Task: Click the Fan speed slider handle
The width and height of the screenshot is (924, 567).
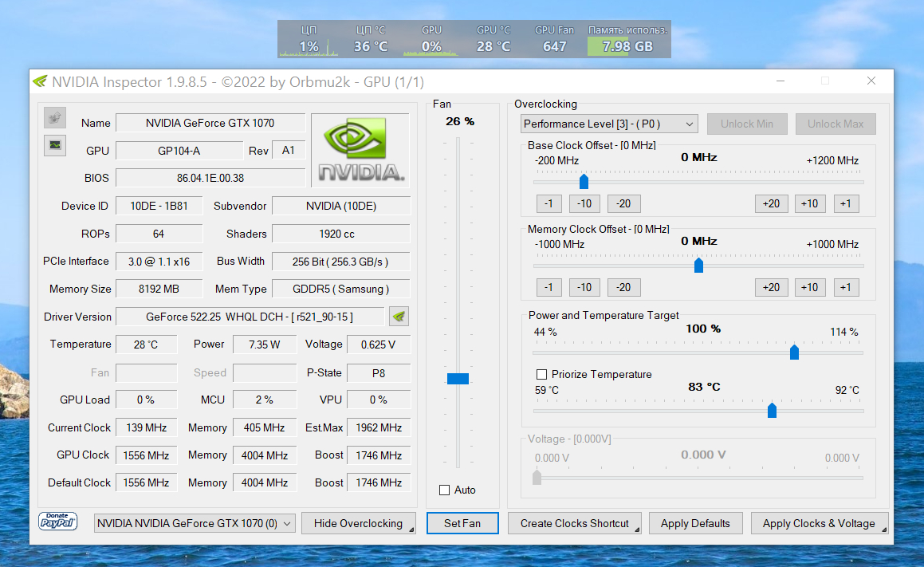Action: pyautogui.click(x=458, y=378)
